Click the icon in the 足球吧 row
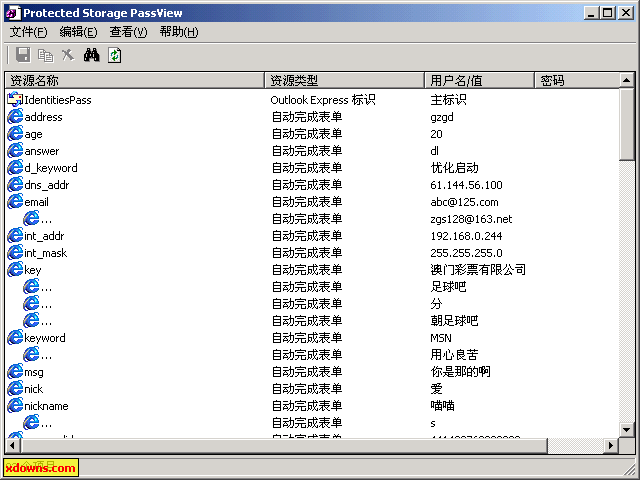Viewport: 640px width, 480px height. [31, 287]
